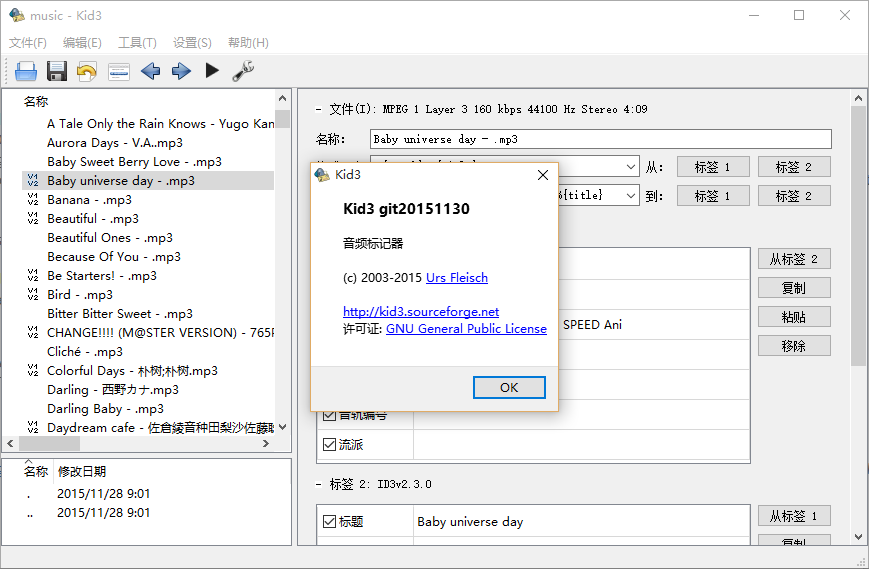The image size is (869, 569).
Task: Click OK in the Kid3 about dialog
Action: (509, 387)
